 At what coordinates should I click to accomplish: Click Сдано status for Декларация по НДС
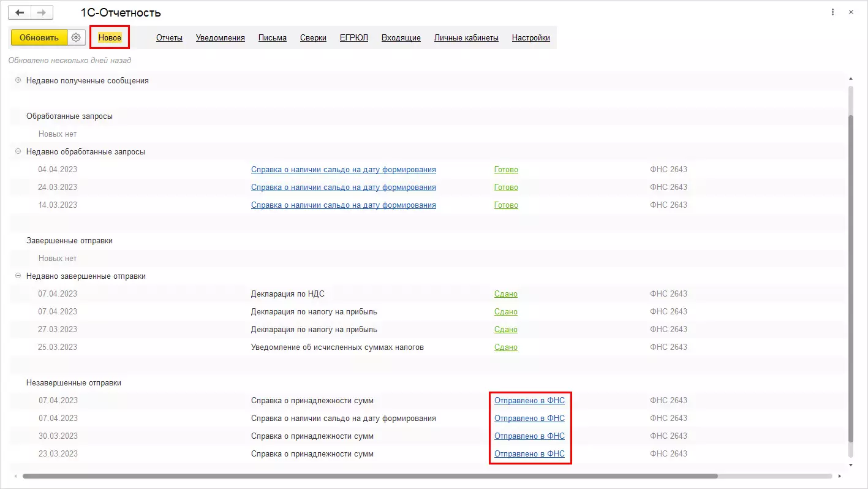point(506,294)
